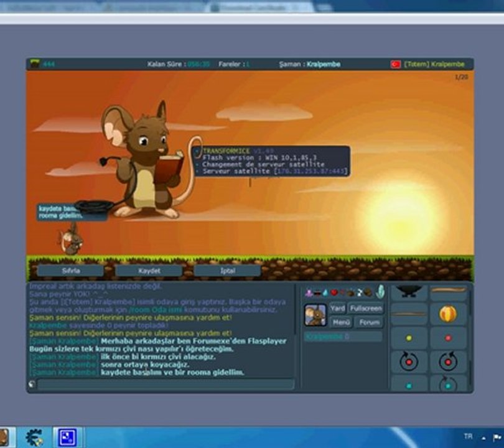Screen dimensions: 504x448
Task: Click the Yard button
Action: point(337,309)
